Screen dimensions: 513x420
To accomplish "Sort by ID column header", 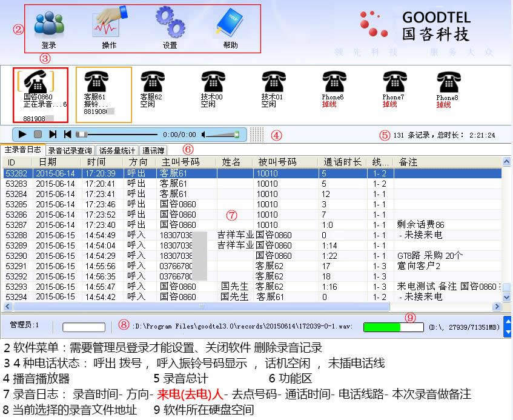I will tap(18, 162).
